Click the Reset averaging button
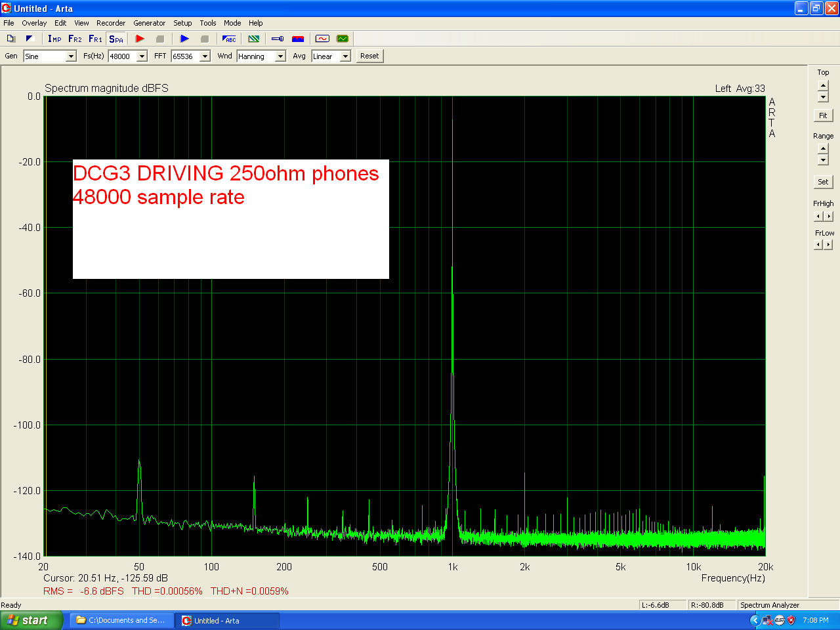 point(369,56)
